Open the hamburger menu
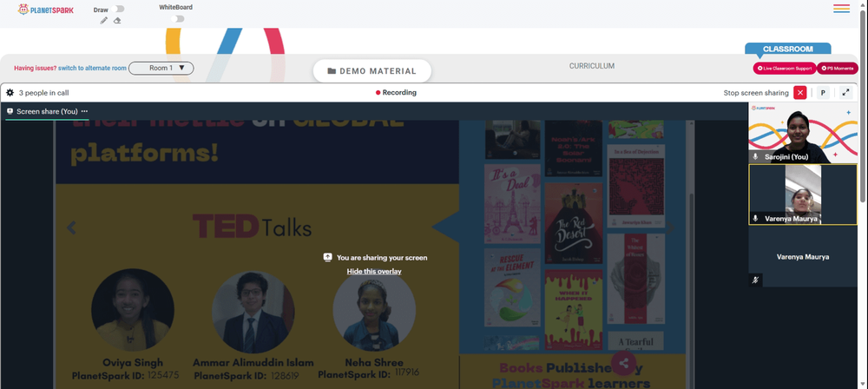This screenshot has height=389, width=868. 841,9
